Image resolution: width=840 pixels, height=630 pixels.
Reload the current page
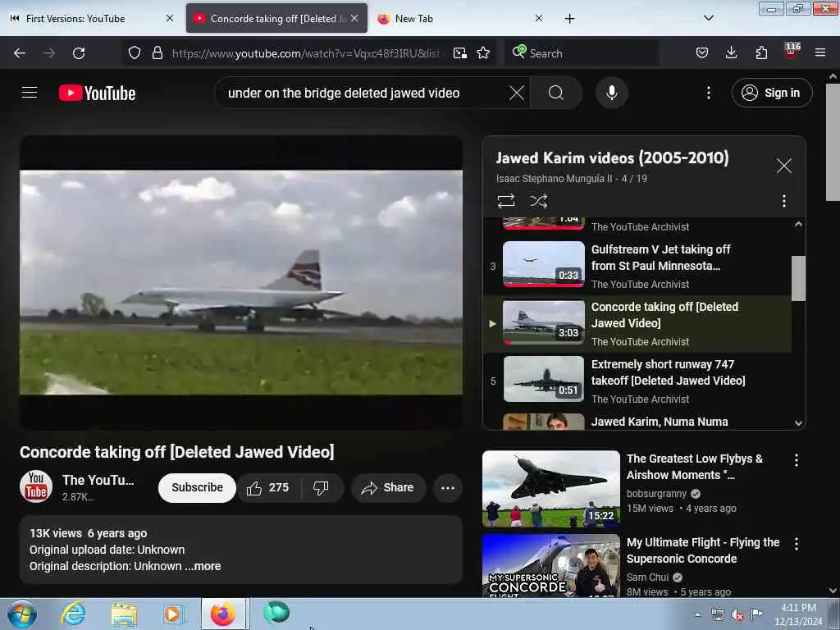coord(79,53)
